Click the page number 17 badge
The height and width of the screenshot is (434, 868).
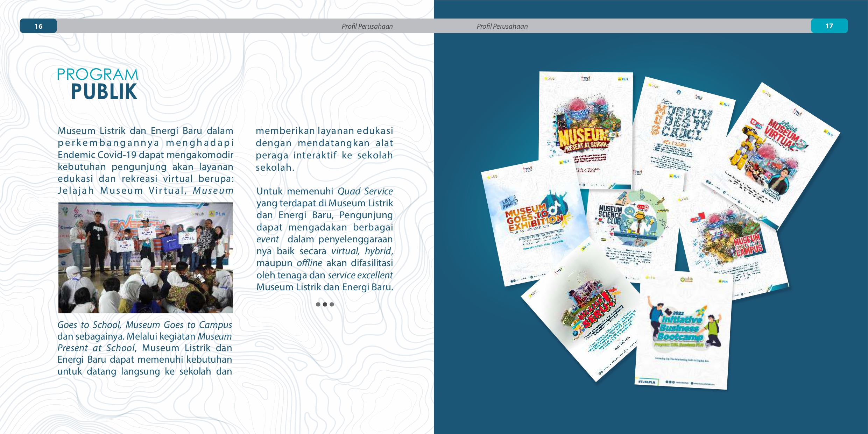[x=829, y=26]
